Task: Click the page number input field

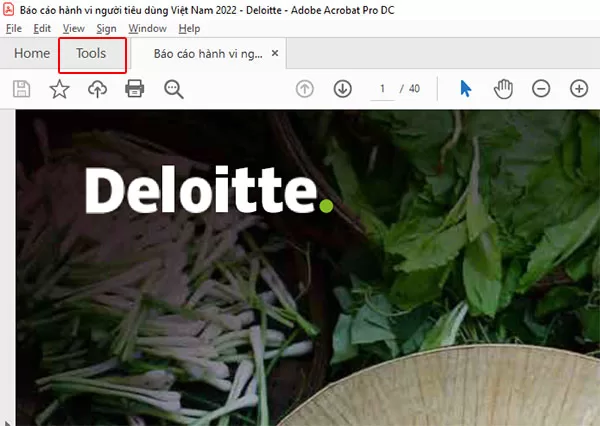Action: 382,89
